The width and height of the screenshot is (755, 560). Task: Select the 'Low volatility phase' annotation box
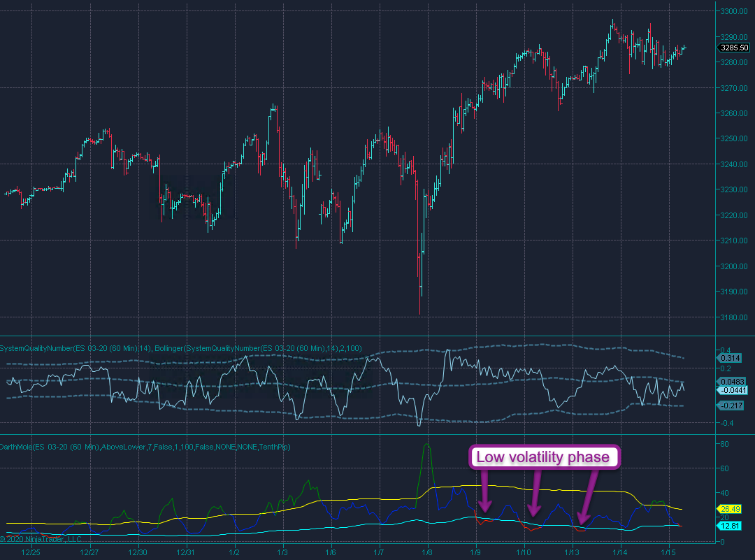tap(543, 458)
